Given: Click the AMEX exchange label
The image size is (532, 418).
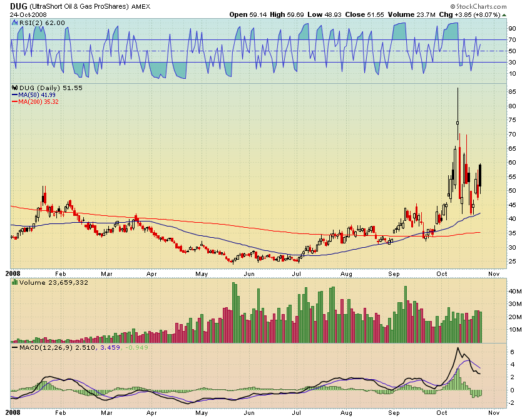Looking at the screenshot, I should pyautogui.click(x=141, y=6).
